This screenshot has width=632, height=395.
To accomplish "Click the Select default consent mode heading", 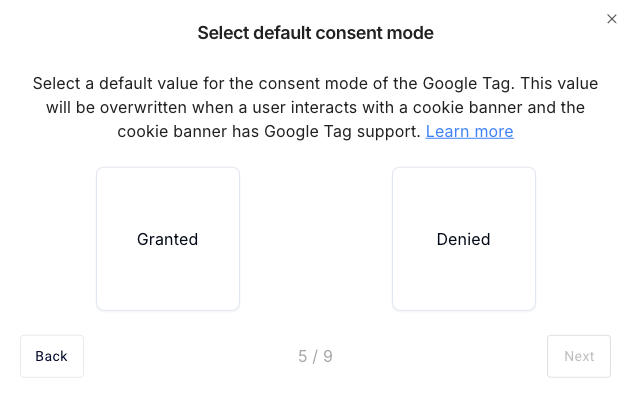I will pyautogui.click(x=316, y=33).
